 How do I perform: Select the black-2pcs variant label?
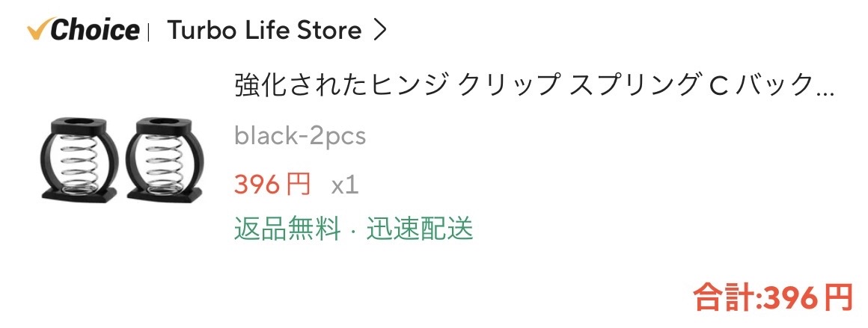(x=300, y=135)
